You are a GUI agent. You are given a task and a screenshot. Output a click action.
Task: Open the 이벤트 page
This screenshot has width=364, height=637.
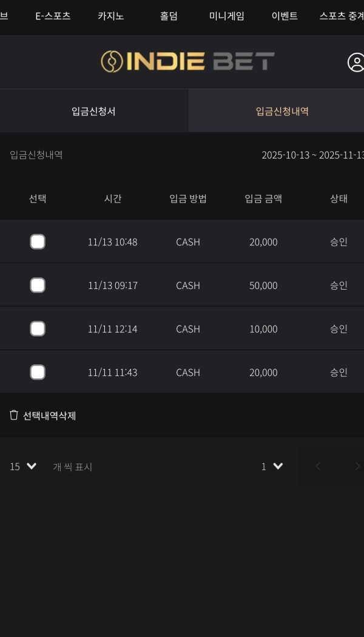pos(284,16)
